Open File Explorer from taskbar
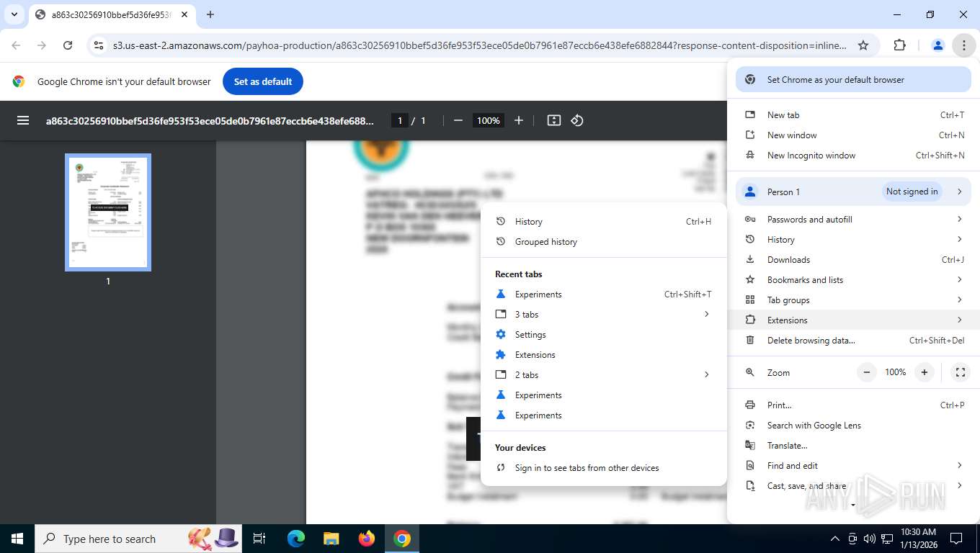 (331, 539)
